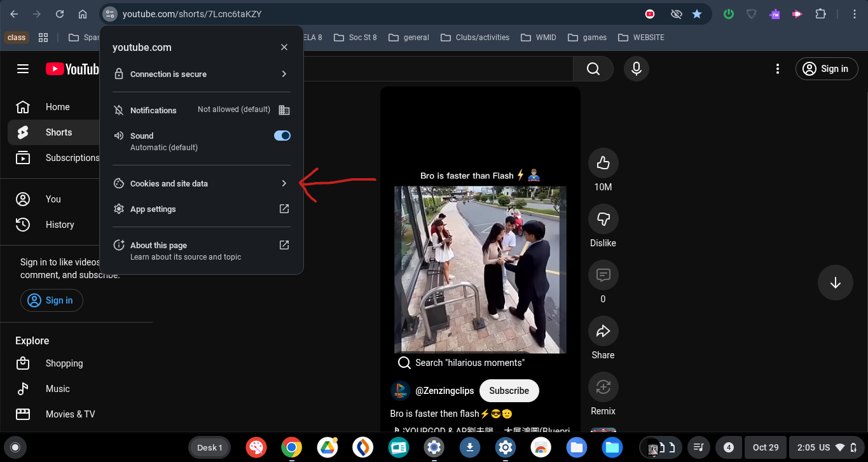Click the voice search microphone icon

click(x=637, y=69)
